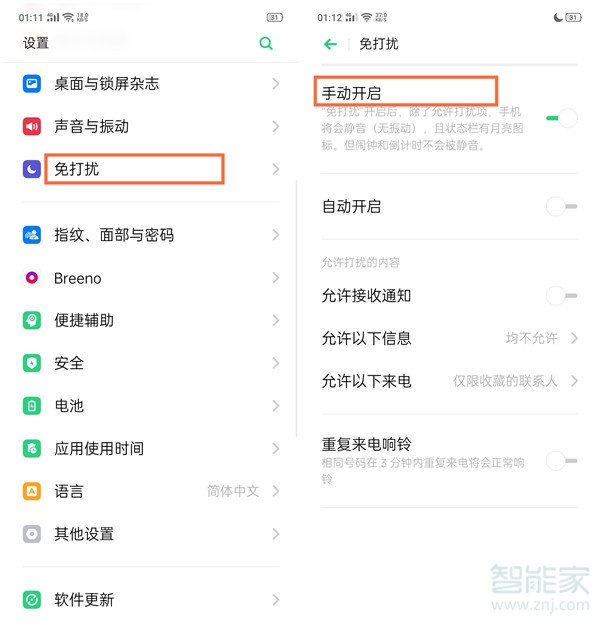The image size is (600, 624).
Task: Tap the orange 语言 icon
Action: 32,491
